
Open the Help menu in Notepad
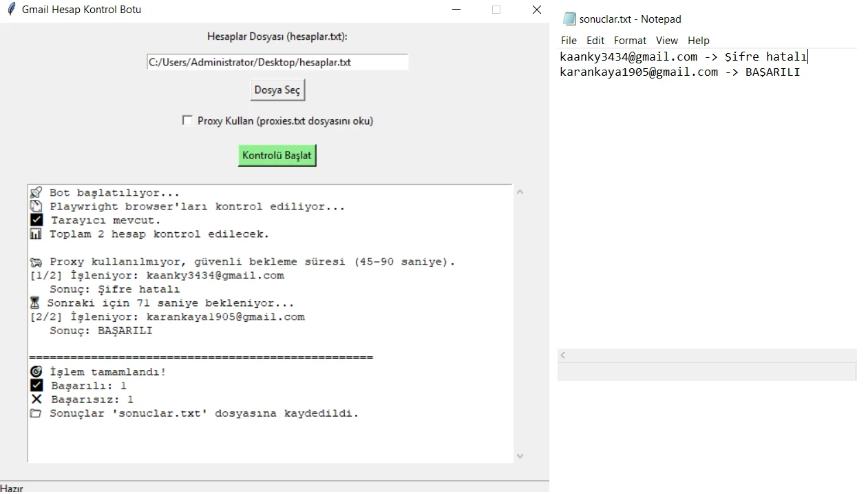699,41
